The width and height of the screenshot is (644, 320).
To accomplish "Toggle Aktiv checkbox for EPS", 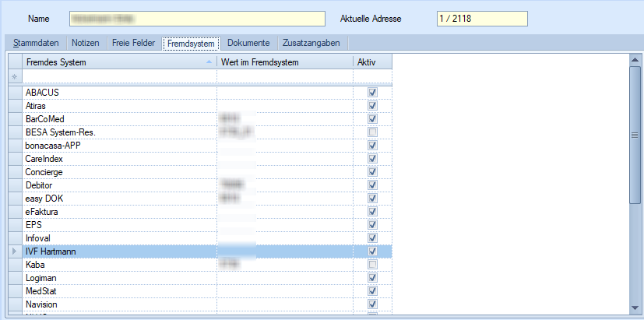I will [x=372, y=225].
